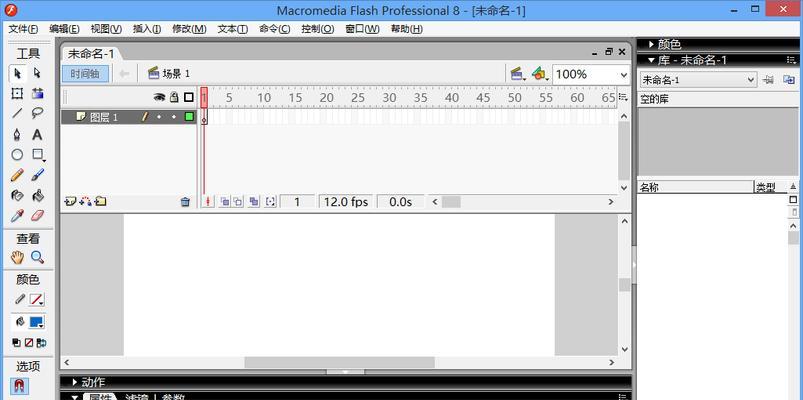Select the Free Transform tool
Screen dimensions: 803x400
click(17, 94)
